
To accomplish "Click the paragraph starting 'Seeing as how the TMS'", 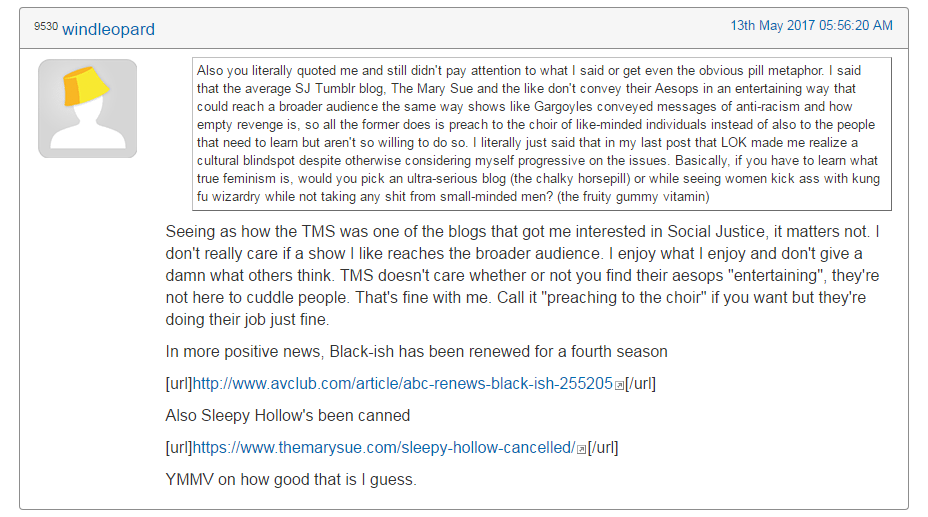I will [522, 275].
